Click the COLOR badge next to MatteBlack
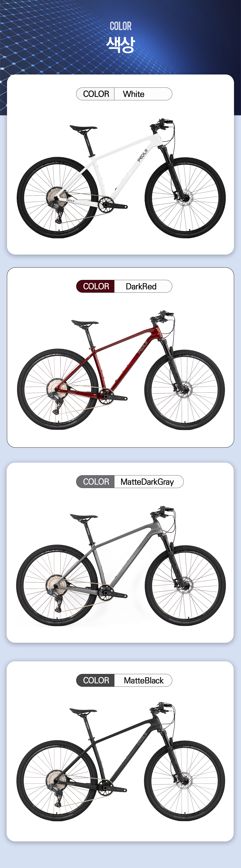This screenshot has width=241, height=868. pos(95,681)
